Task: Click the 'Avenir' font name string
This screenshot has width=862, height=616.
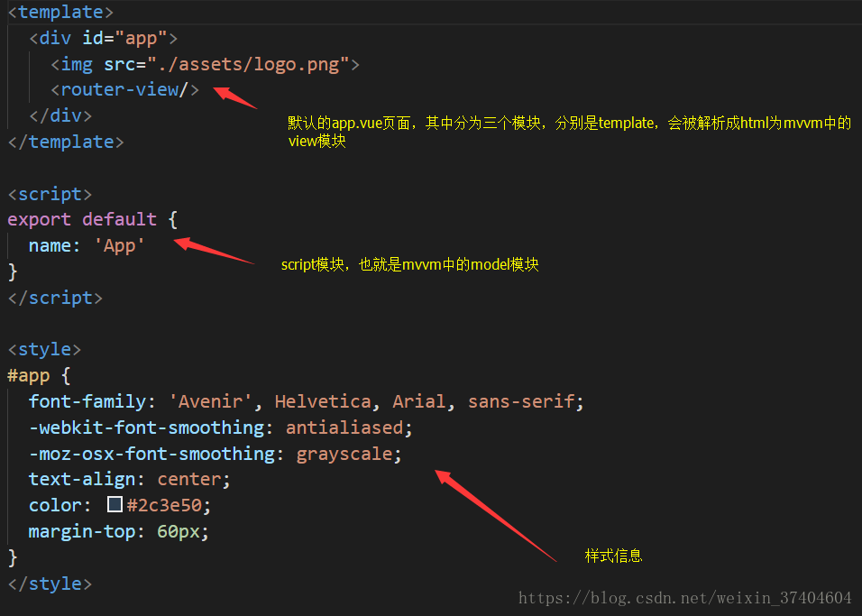Action: [x=211, y=401]
